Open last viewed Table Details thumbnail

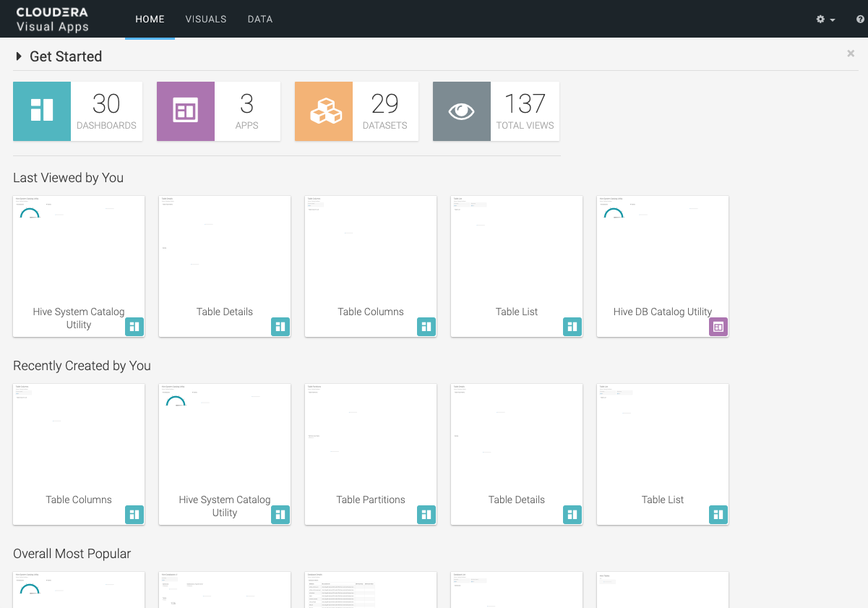[225, 249]
